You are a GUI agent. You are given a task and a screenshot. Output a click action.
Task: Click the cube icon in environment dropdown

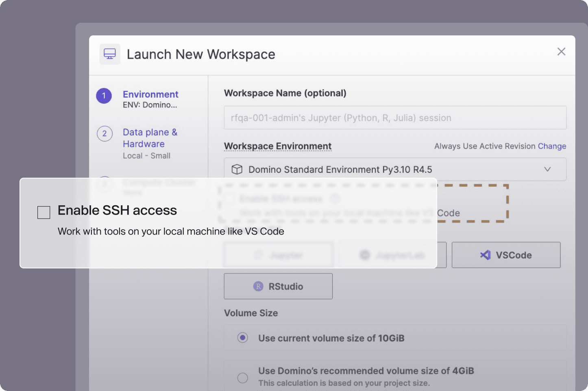tap(237, 169)
